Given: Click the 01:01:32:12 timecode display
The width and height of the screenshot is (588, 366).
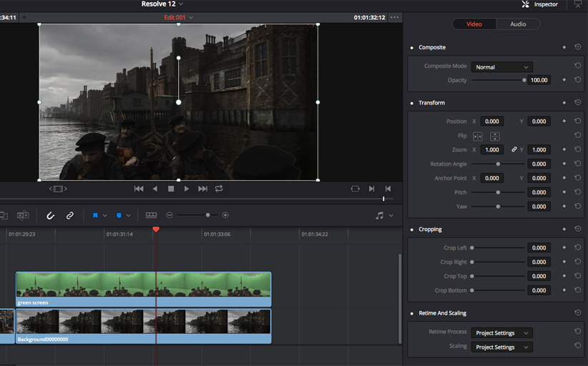Looking at the screenshot, I should (x=369, y=18).
